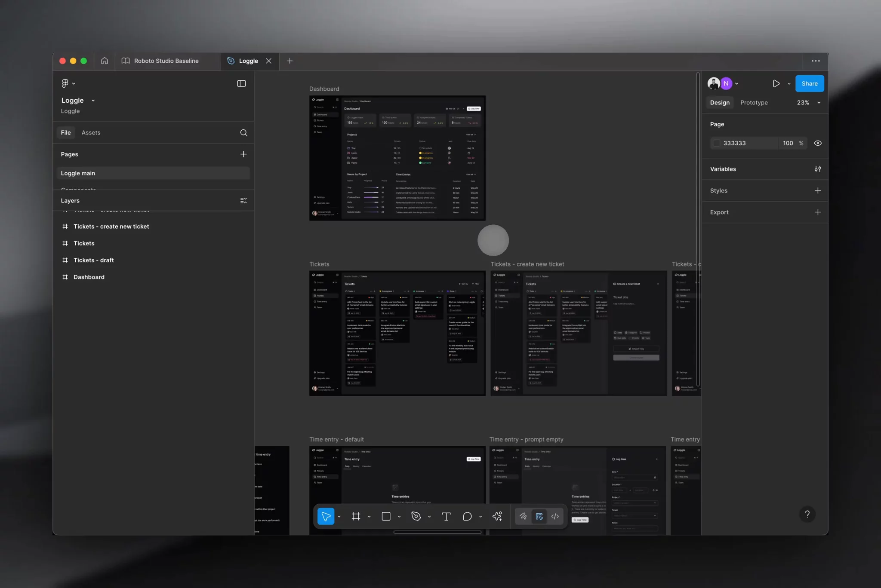The image size is (881, 588).
Task: Switch to Design mode icon in toolbar
Action: click(539, 516)
